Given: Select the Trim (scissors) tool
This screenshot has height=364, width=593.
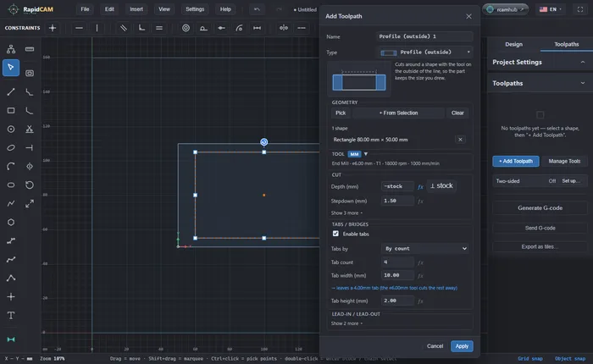Looking at the screenshot, I should (30, 129).
